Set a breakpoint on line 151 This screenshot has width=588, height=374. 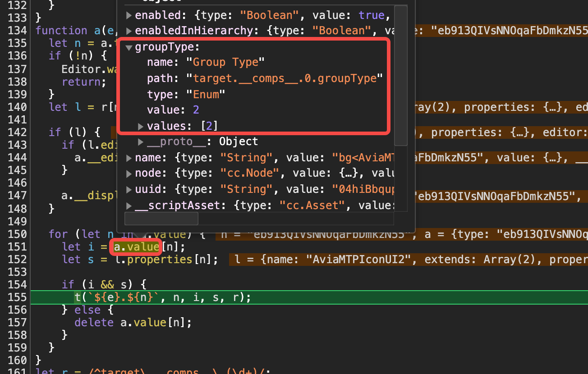click(18, 246)
